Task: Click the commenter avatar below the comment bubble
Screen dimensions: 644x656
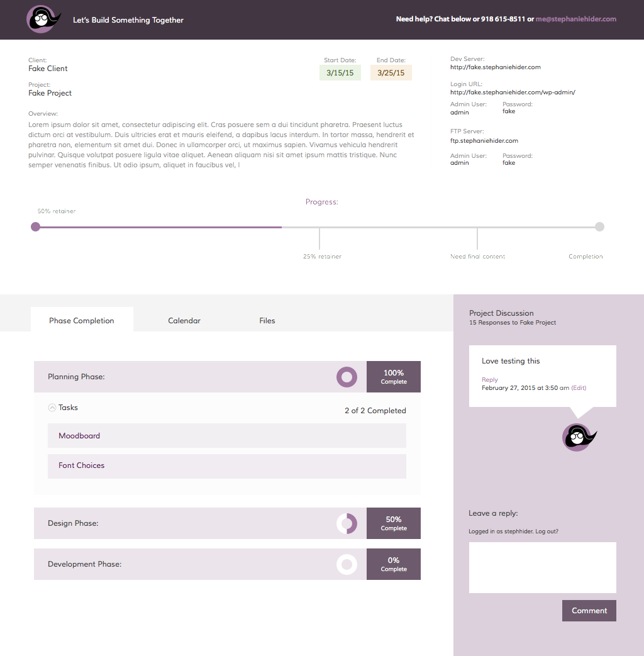Action: [577, 437]
